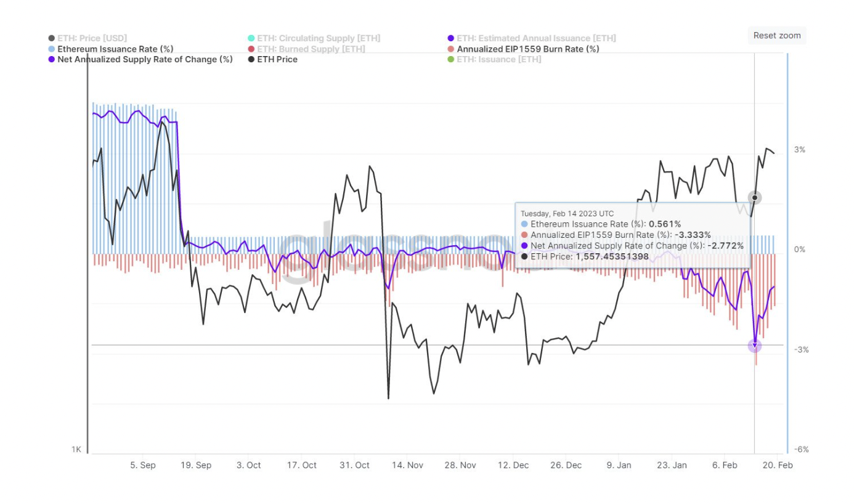Click the '1K' left axis label
This screenshot has width=854, height=504.
pos(76,450)
